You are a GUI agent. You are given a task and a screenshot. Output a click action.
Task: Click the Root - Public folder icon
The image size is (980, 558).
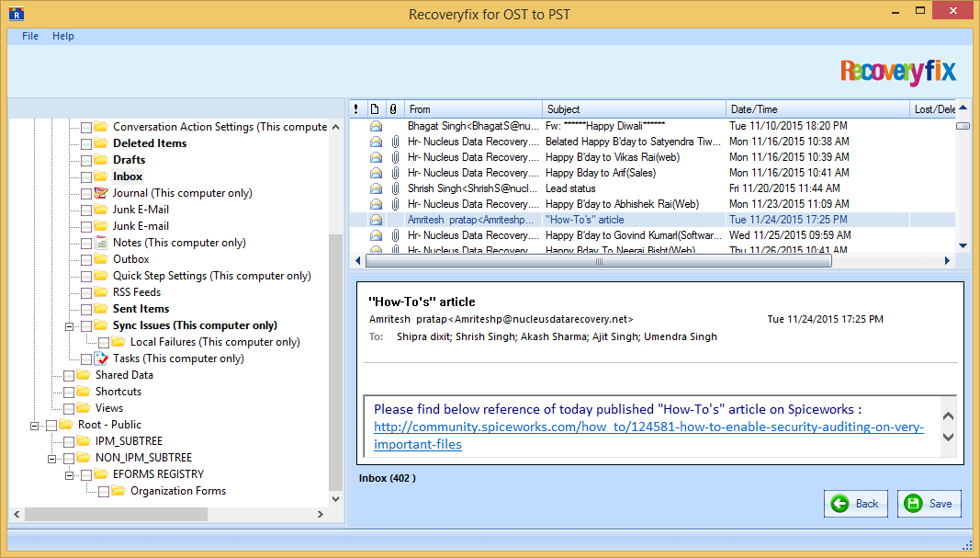coord(66,425)
